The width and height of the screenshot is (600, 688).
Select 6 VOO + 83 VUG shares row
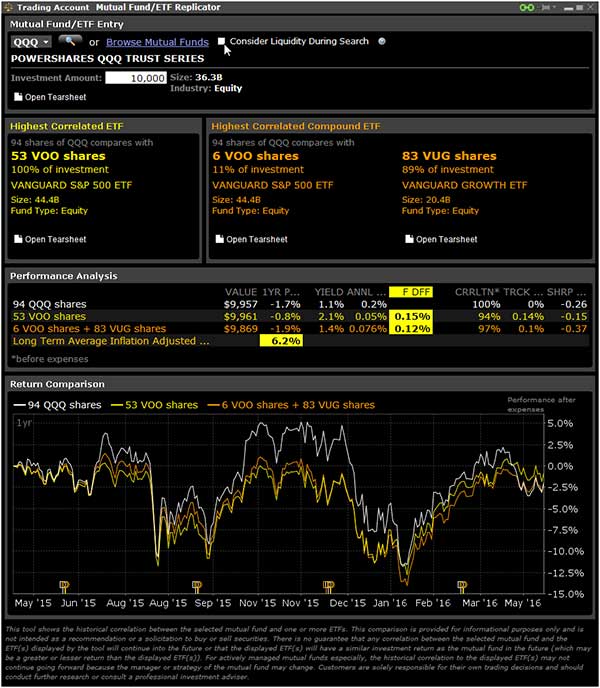(298, 329)
